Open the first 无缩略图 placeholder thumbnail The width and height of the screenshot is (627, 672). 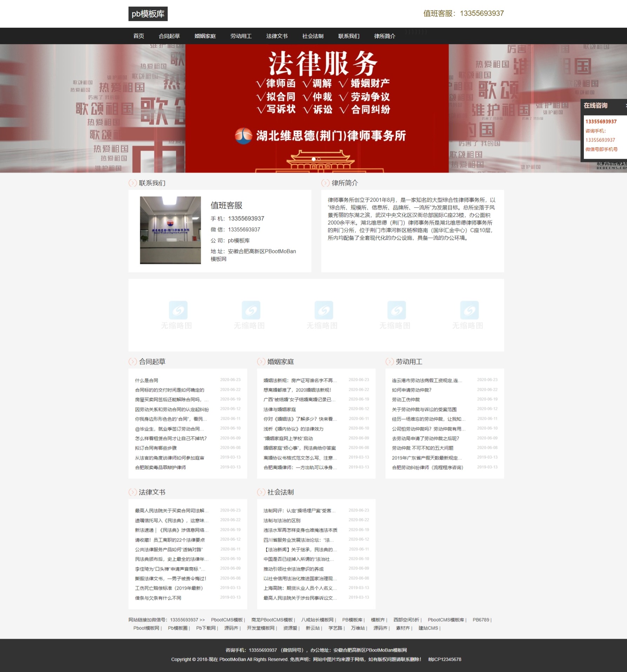coord(176,315)
